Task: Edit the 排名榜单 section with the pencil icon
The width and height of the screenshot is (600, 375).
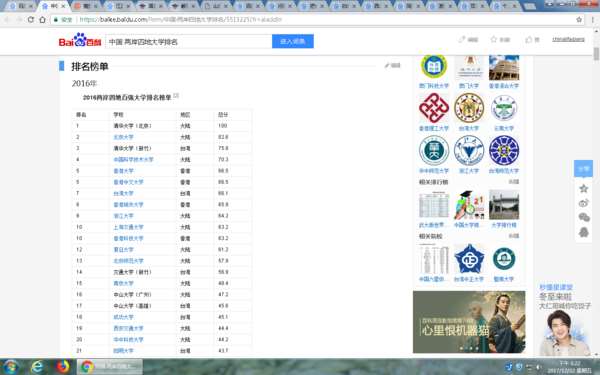Action: point(393,66)
